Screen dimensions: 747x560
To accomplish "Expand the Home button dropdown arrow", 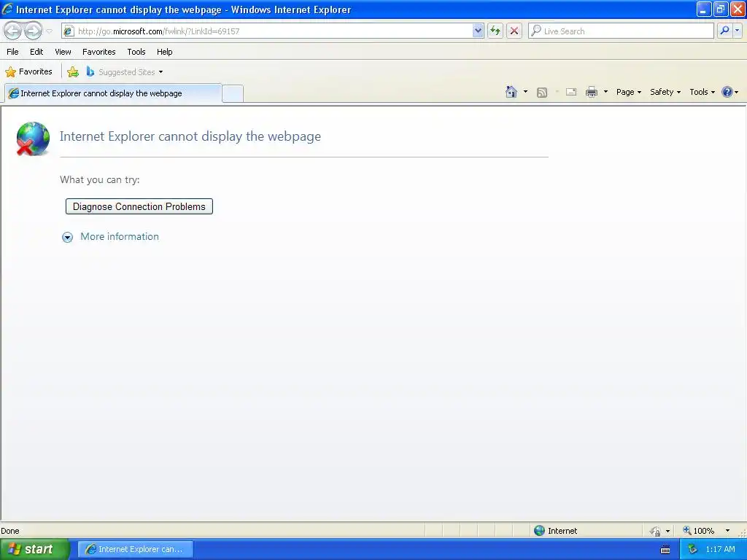I will tap(525, 92).
